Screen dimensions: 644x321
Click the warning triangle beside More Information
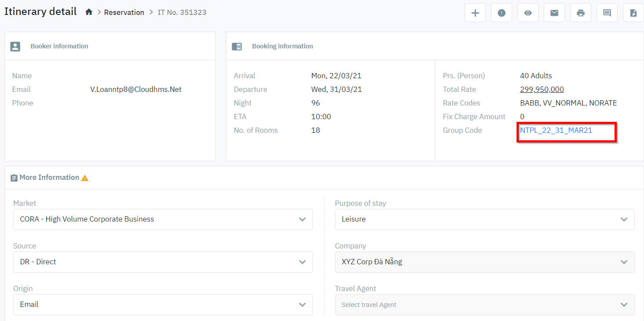(x=85, y=178)
